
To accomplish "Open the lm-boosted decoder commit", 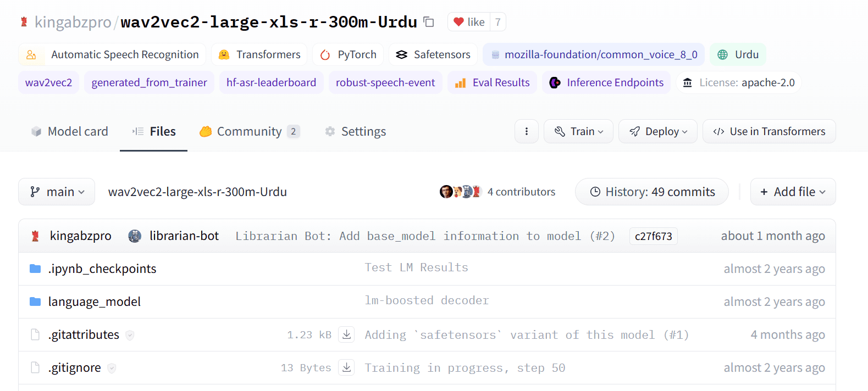I will [x=427, y=301].
